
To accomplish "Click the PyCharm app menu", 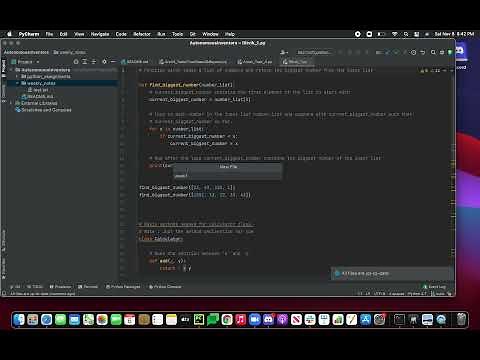I will (x=29, y=34).
